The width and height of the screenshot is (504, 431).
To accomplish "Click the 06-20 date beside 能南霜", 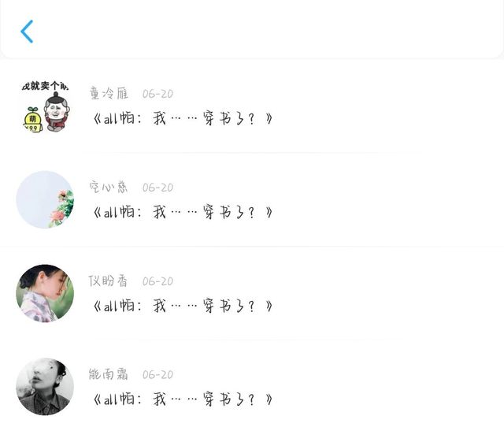I will (157, 375).
